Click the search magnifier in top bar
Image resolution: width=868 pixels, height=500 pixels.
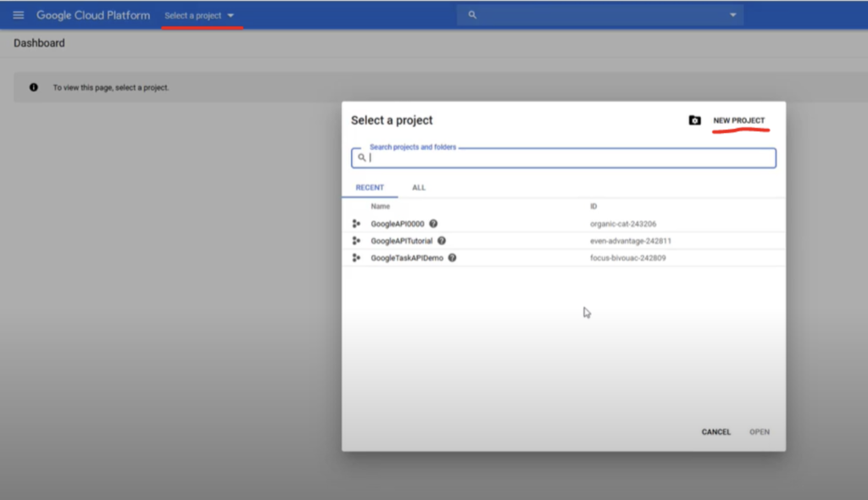472,15
